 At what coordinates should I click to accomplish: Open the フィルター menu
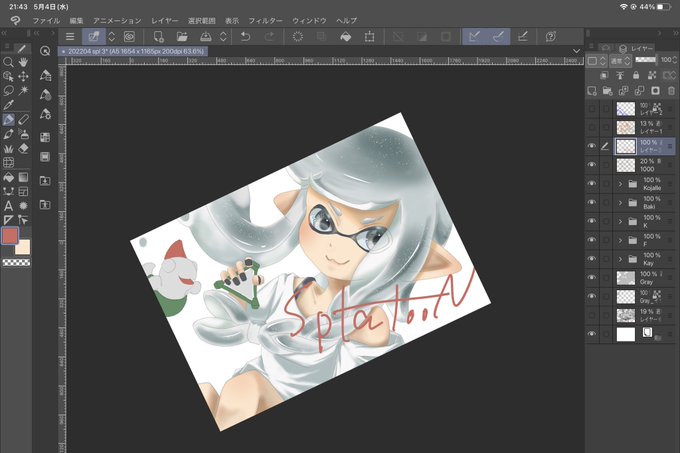(x=265, y=20)
